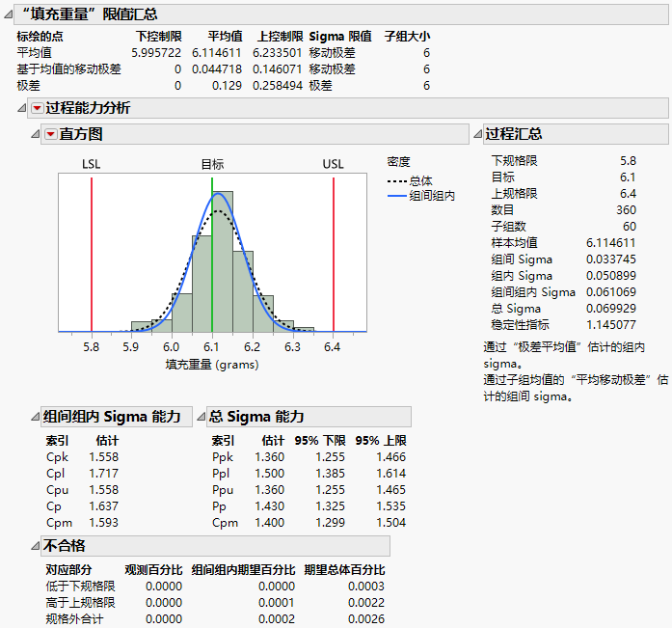Collapse the 组间组内 Sigma 能力 section triangle
Viewport: 672px width, 628px height.
37,417
